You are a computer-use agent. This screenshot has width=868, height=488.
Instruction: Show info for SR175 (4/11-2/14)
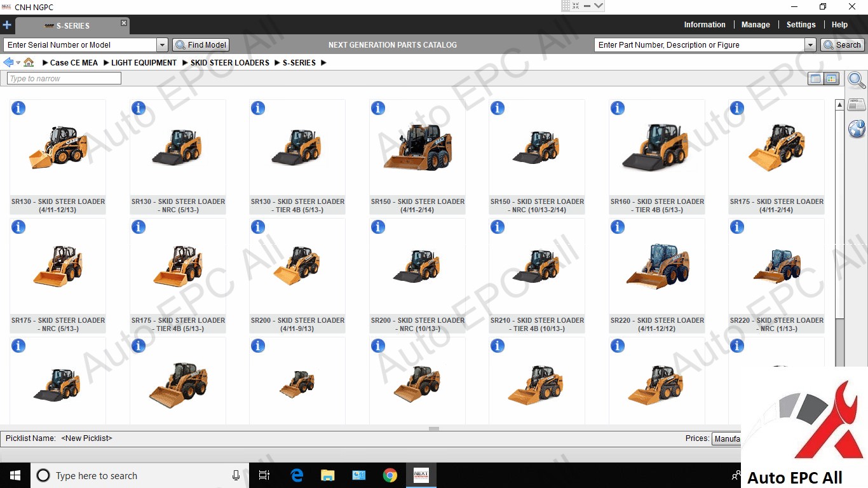(737, 108)
